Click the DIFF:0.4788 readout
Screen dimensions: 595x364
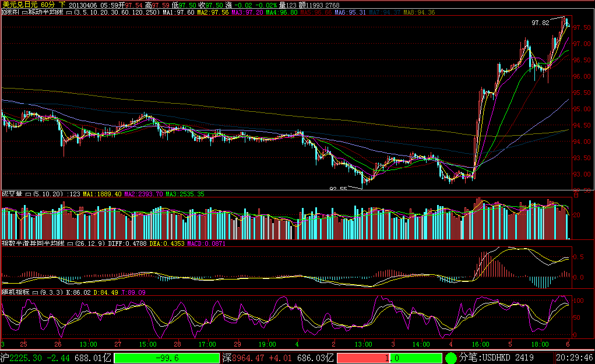pos(128,243)
